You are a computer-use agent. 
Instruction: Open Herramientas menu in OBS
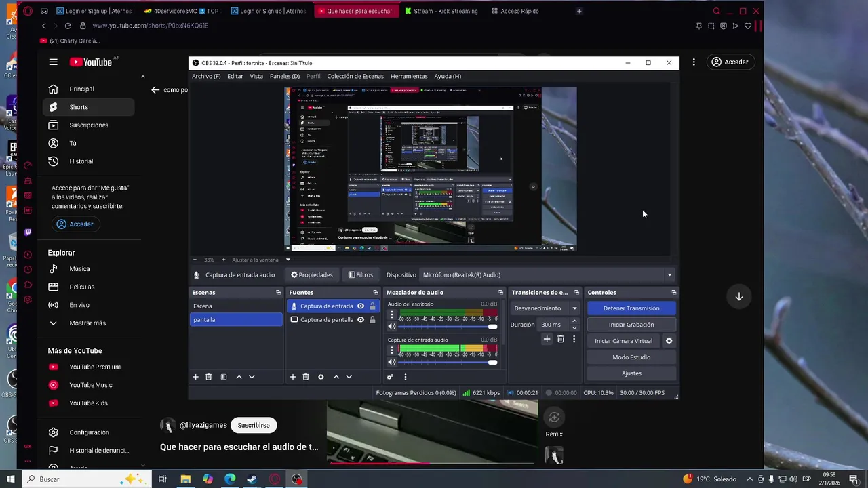pyautogui.click(x=409, y=76)
